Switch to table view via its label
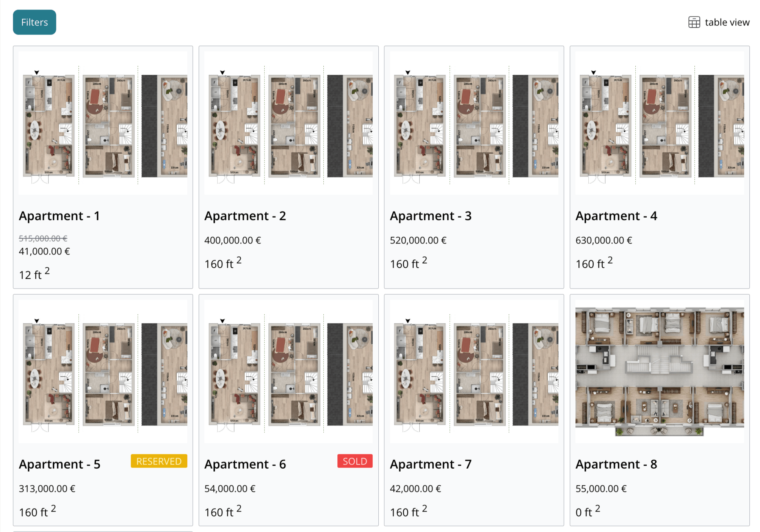 (727, 22)
